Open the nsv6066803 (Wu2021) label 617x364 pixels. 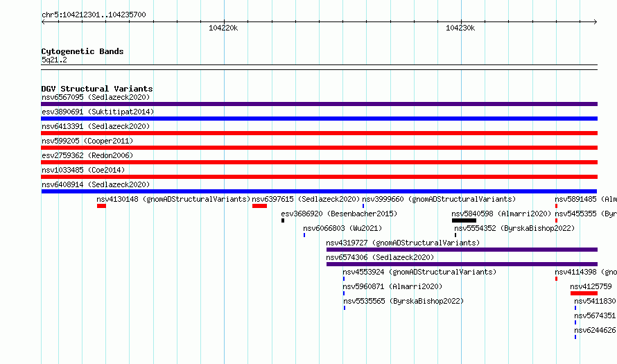(x=342, y=228)
